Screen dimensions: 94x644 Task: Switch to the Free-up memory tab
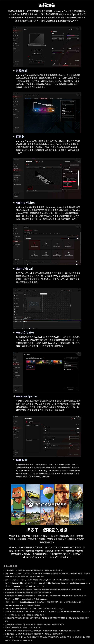tap(36, 99)
